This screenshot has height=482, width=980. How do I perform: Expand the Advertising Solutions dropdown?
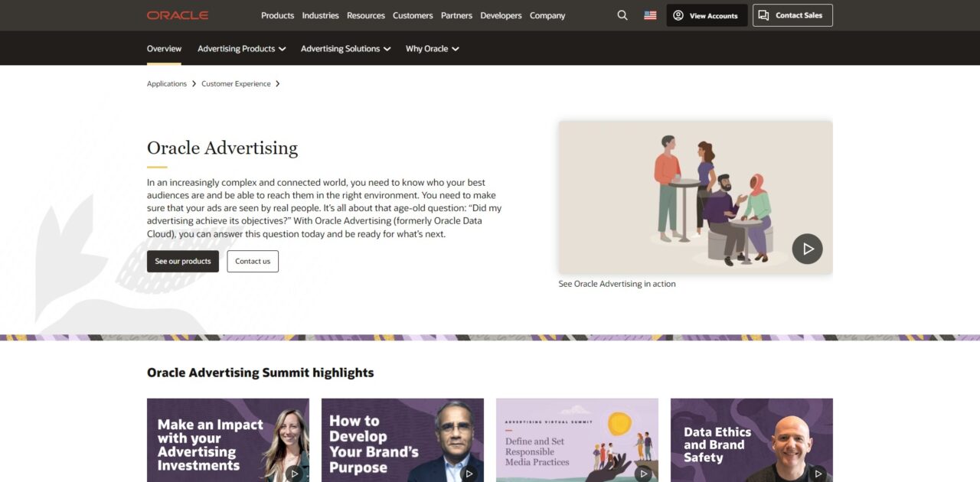(x=346, y=48)
